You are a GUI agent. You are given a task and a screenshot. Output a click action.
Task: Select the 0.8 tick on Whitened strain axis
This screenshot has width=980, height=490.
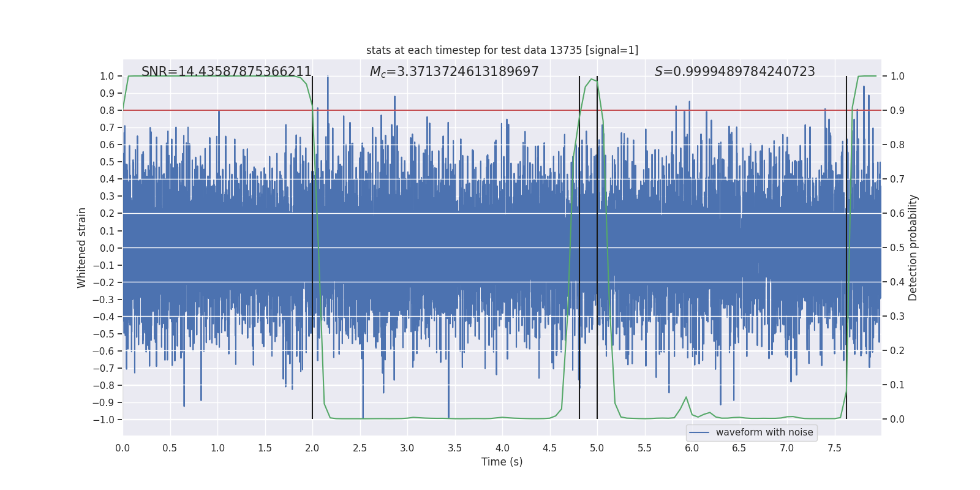pos(107,110)
